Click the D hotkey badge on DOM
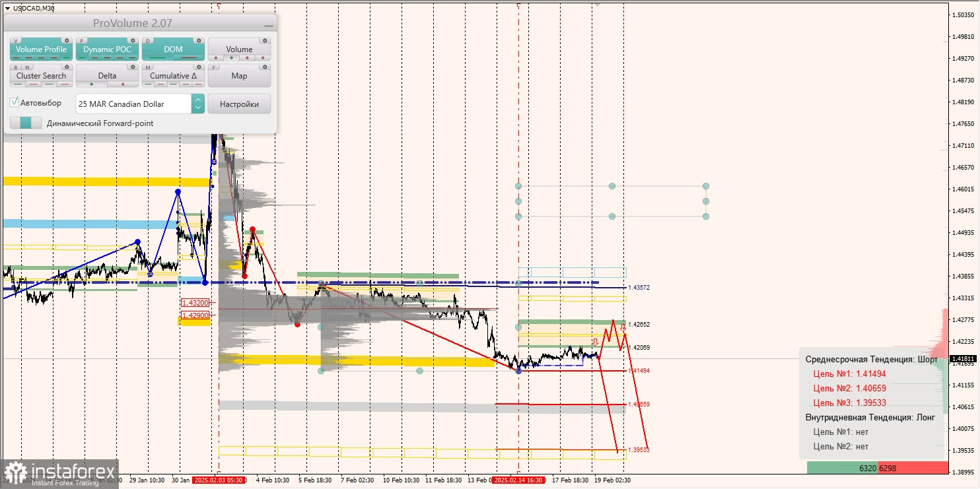The height and width of the screenshot is (489, 980). tap(148, 41)
